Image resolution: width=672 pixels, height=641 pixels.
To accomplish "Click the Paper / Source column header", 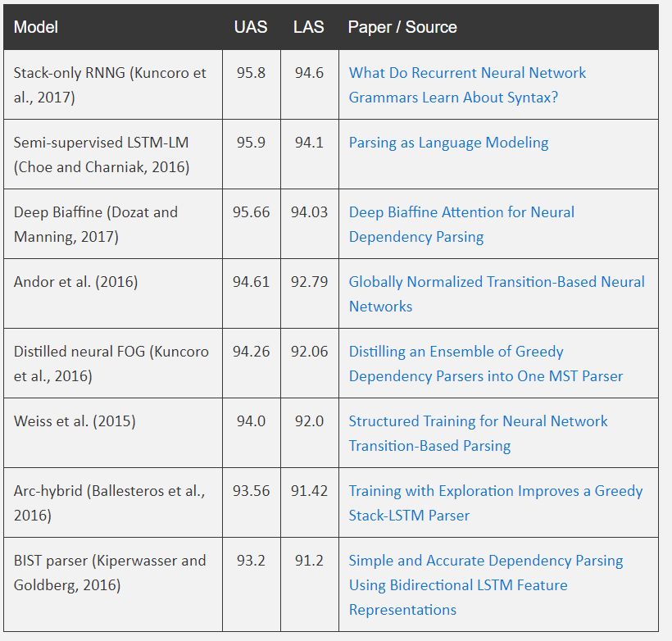I will click(x=402, y=27).
